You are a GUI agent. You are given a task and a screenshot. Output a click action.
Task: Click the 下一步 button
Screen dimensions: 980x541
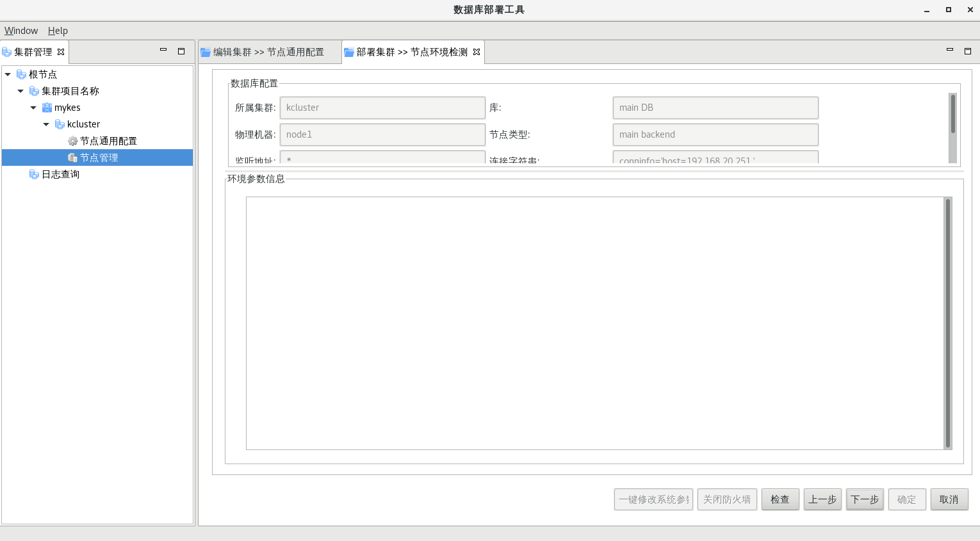click(x=864, y=499)
